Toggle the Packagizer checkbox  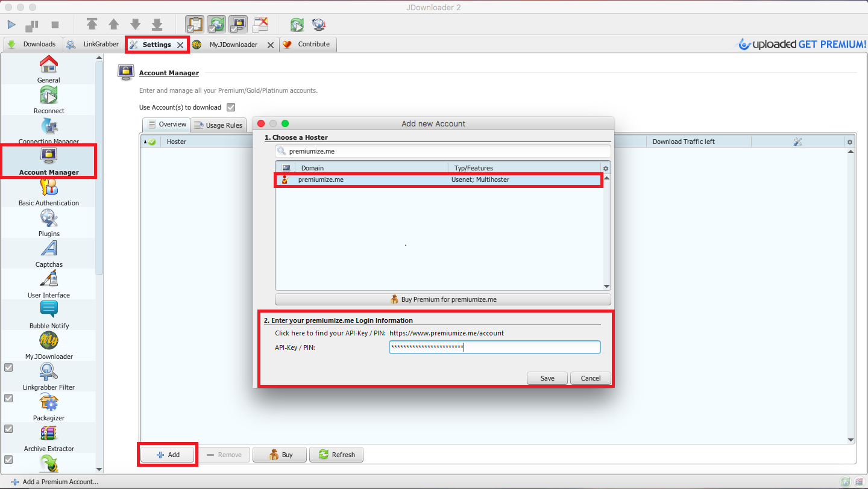click(x=8, y=398)
